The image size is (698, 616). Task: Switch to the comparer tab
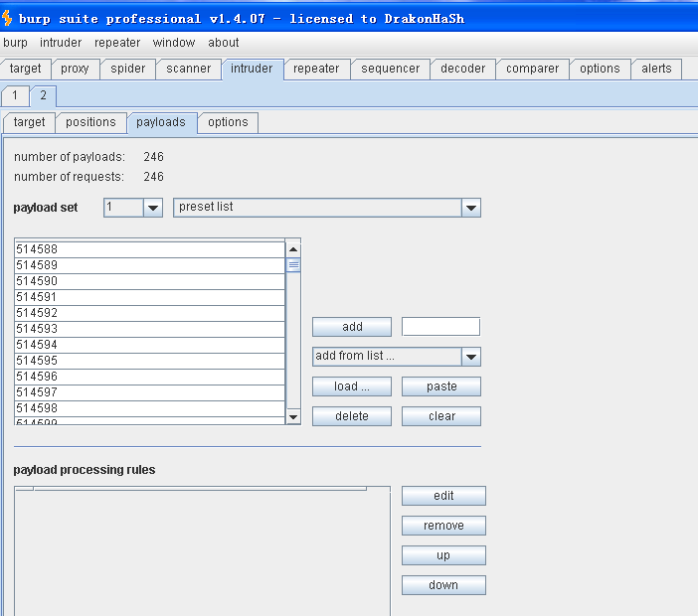pos(532,69)
